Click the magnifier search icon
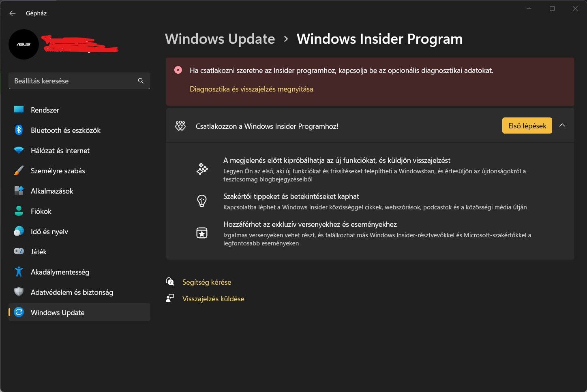This screenshot has height=392, width=587. pos(141,81)
